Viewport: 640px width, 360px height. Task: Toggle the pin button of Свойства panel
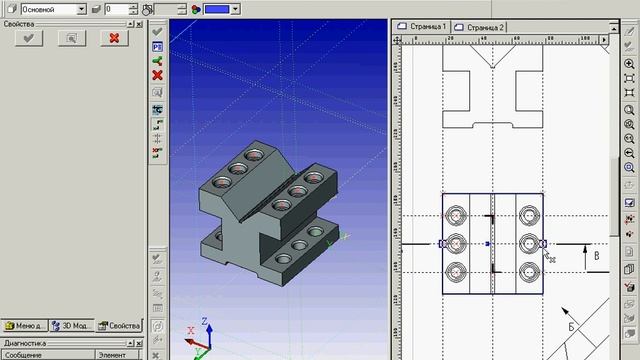click(x=130, y=24)
